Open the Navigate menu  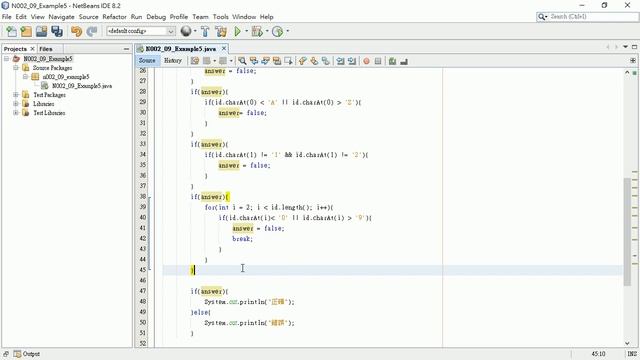point(61,17)
